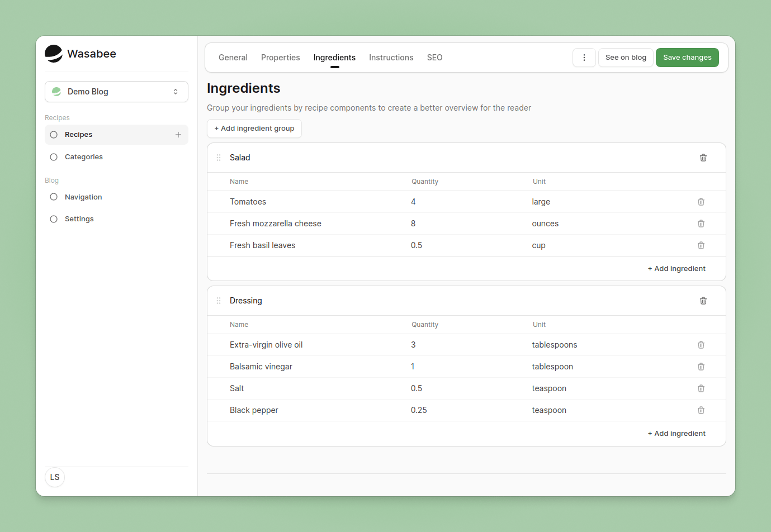Viewport: 771px width, 532px height.
Task: Click the Demo Blog leaf icon
Action: click(56, 92)
